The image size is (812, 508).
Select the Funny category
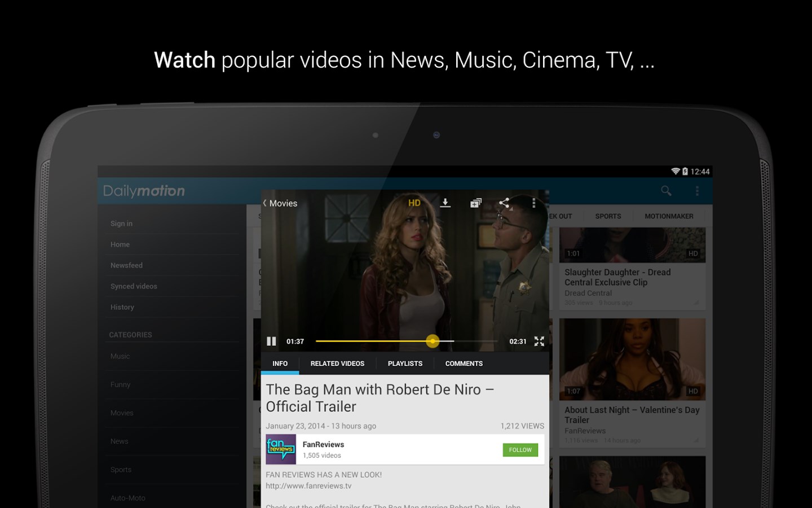(120, 384)
